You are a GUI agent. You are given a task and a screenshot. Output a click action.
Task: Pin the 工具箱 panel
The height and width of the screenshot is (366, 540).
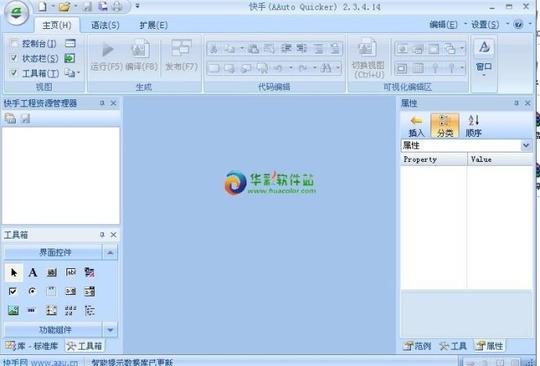(102, 234)
